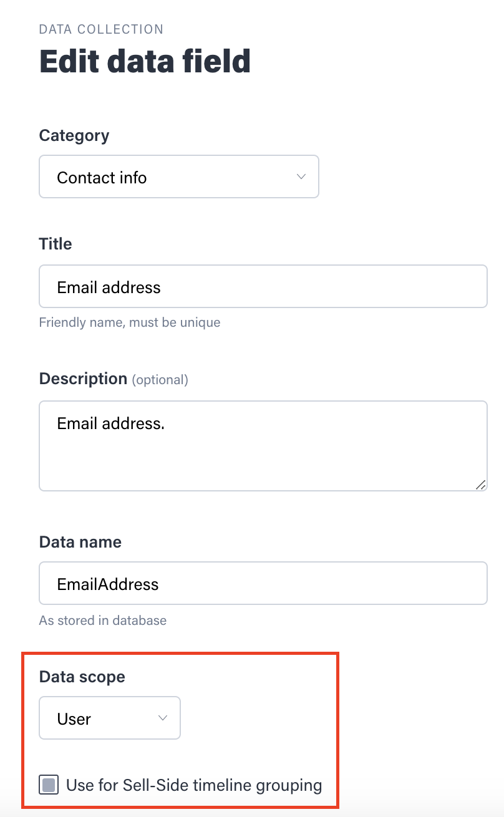Click the Data scope field label
Image resolution: width=504 pixels, height=817 pixels.
click(x=82, y=677)
